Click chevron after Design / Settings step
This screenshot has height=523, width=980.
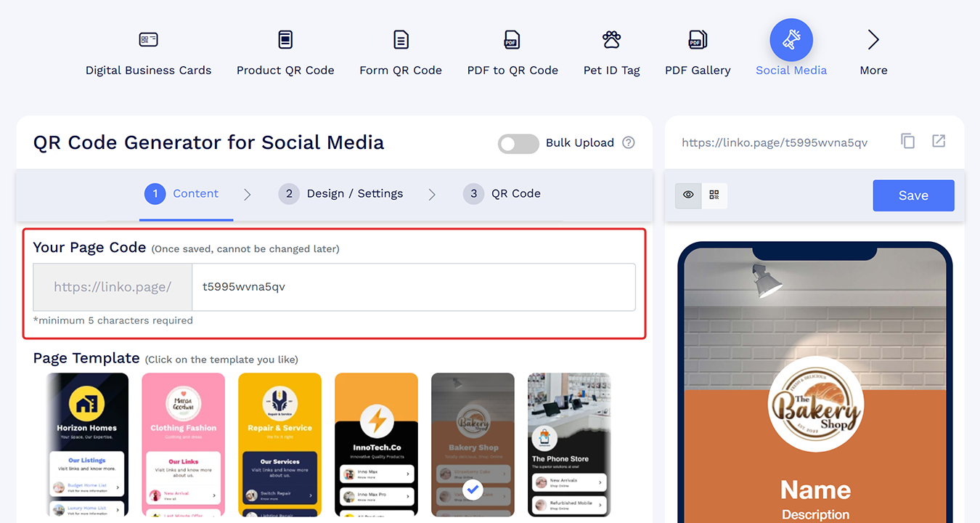432,194
